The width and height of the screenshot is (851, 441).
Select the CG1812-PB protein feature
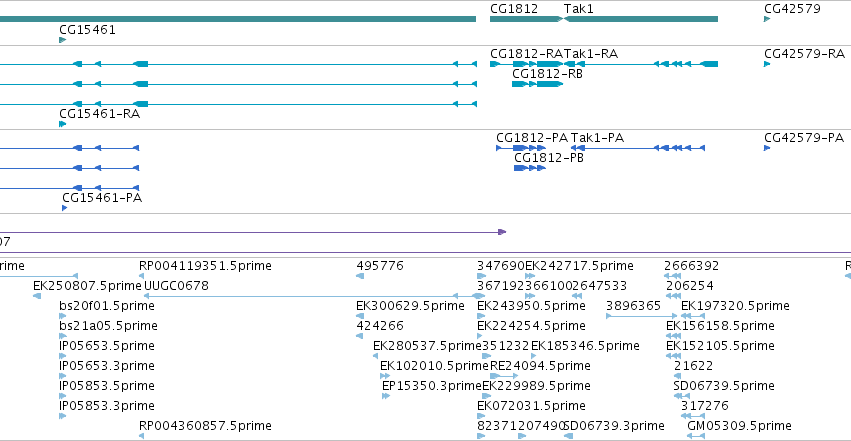[x=530, y=168]
